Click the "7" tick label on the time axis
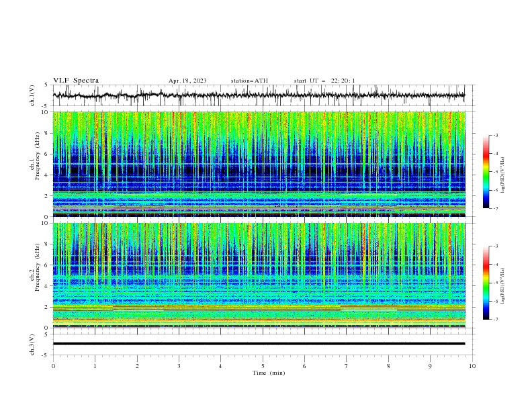Image resolution: width=532 pixels, height=411 pixels. click(x=347, y=366)
